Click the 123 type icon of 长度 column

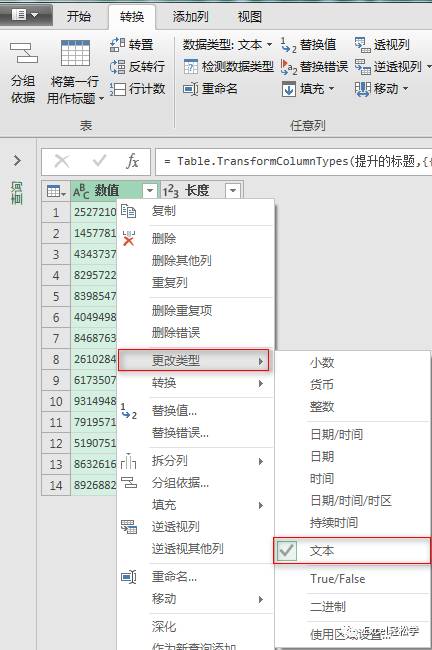[x=170, y=191]
